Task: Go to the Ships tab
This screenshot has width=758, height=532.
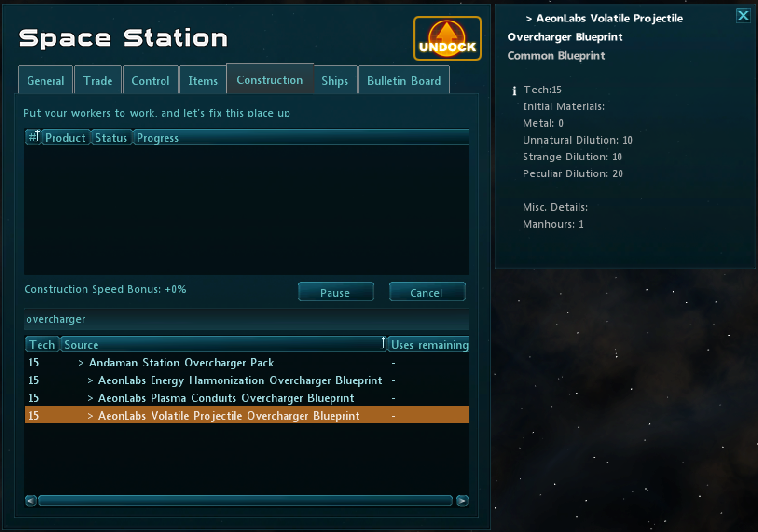Action: point(335,81)
